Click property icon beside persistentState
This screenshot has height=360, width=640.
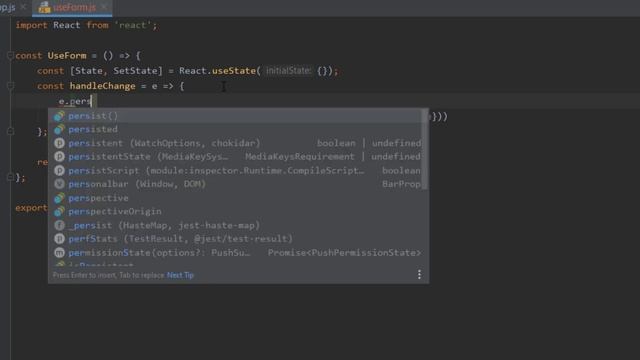pyautogui.click(x=60, y=157)
